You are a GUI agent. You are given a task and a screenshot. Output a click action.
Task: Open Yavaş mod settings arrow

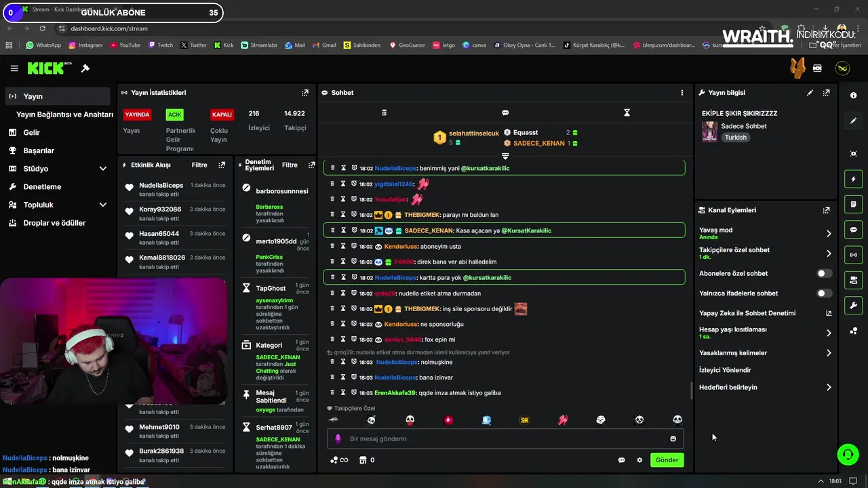[x=829, y=233]
